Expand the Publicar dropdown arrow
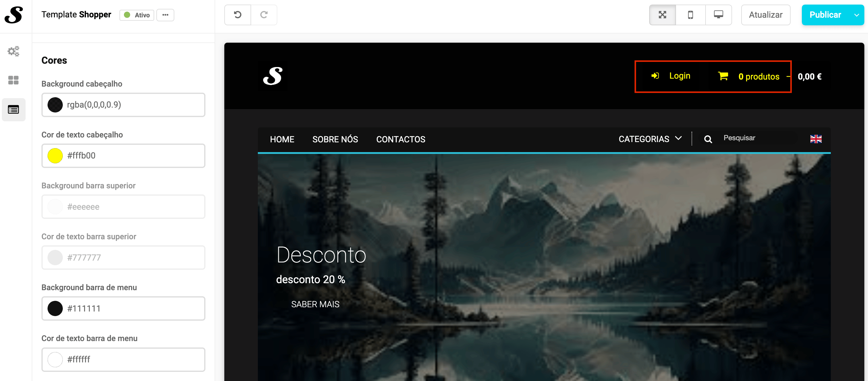 (856, 15)
